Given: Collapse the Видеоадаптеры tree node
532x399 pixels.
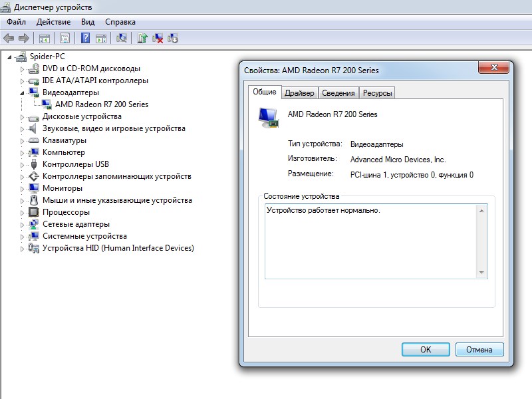Looking at the screenshot, I should click(x=22, y=92).
